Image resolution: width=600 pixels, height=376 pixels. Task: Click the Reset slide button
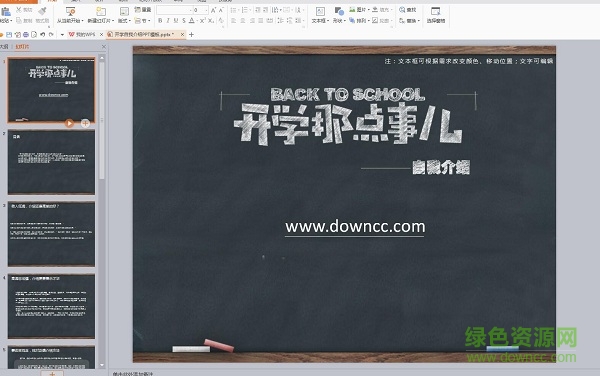pos(143,10)
